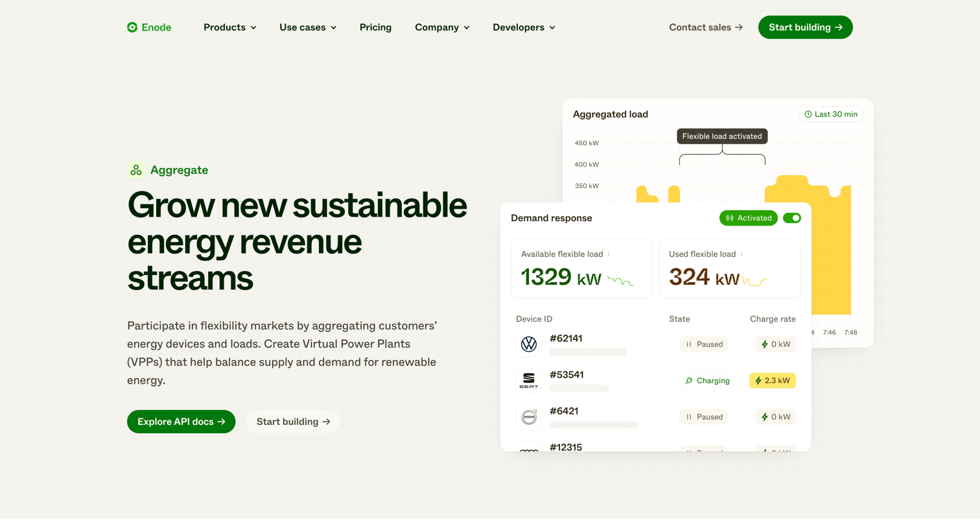Click device ID #6421
Image resolution: width=980 pixels, height=528 pixels.
click(x=564, y=411)
